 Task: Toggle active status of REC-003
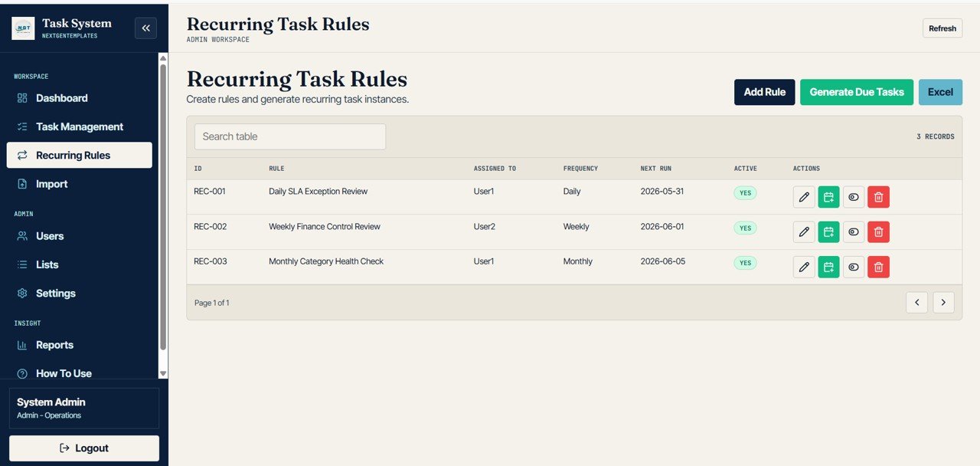[x=854, y=267]
